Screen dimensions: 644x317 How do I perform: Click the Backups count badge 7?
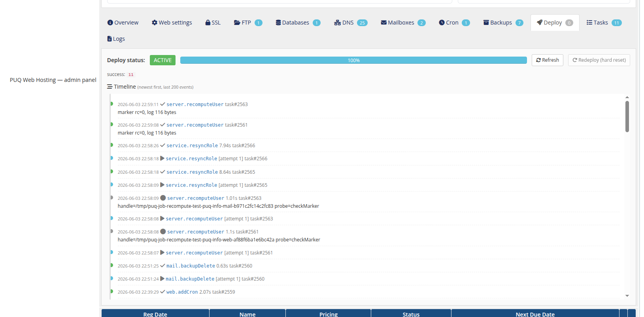coord(519,23)
